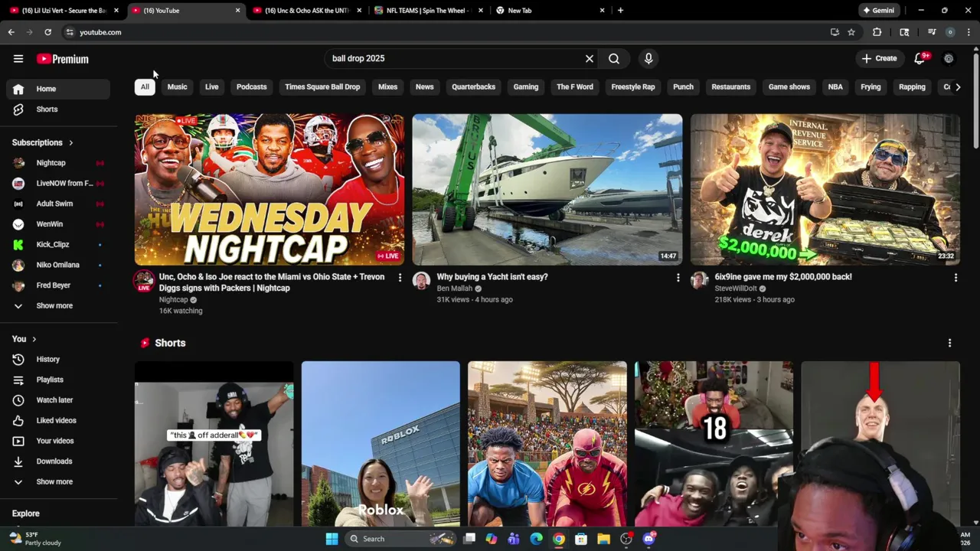Open Shorts in the sidebar

click(58, 109)
